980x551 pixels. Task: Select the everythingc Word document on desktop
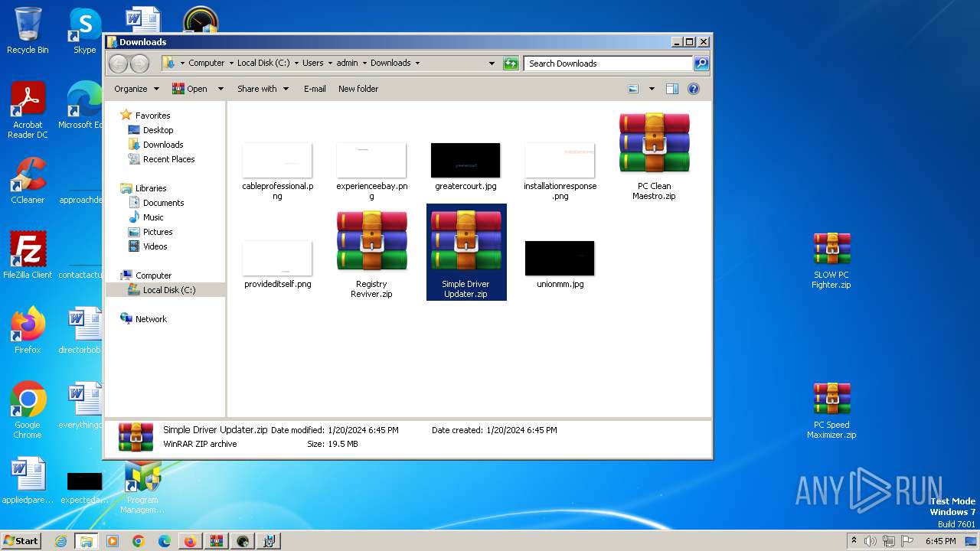[x=83, y=406]
